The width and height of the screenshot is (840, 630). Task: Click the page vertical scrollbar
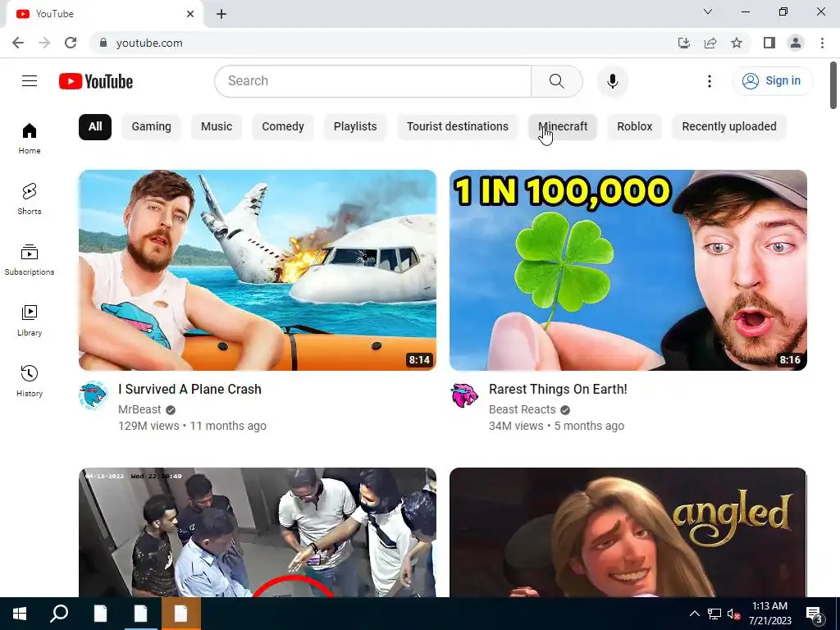(x=833, y=85)
